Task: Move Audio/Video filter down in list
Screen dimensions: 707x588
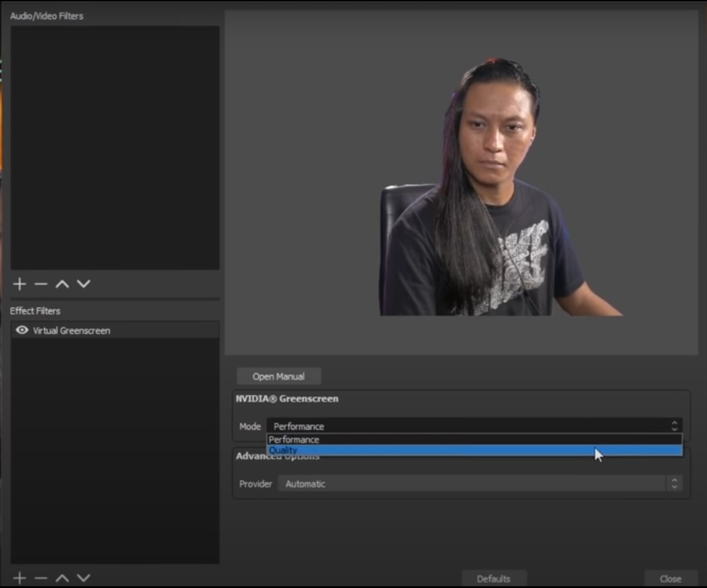Action: point(83,283)
